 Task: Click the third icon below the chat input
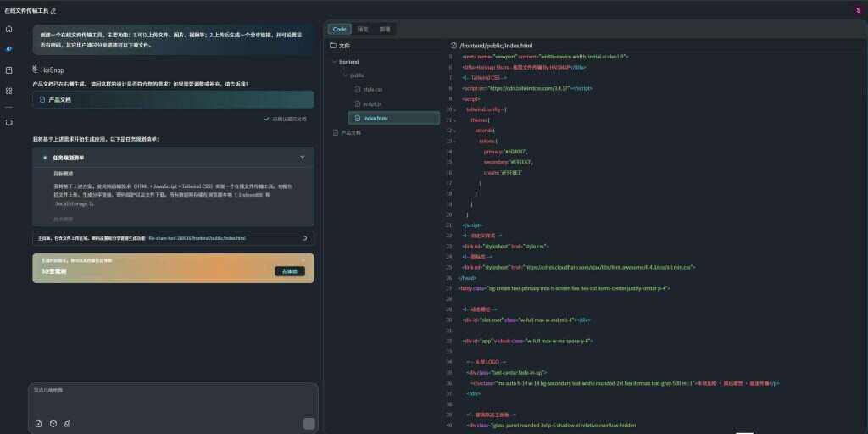click(67, 423)
